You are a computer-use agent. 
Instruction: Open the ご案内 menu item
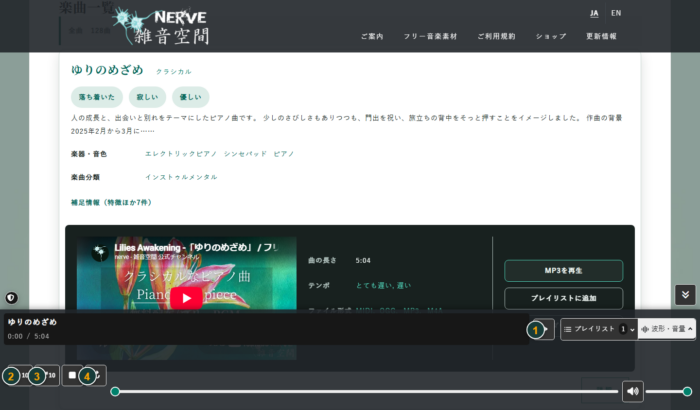coord(372,37)
